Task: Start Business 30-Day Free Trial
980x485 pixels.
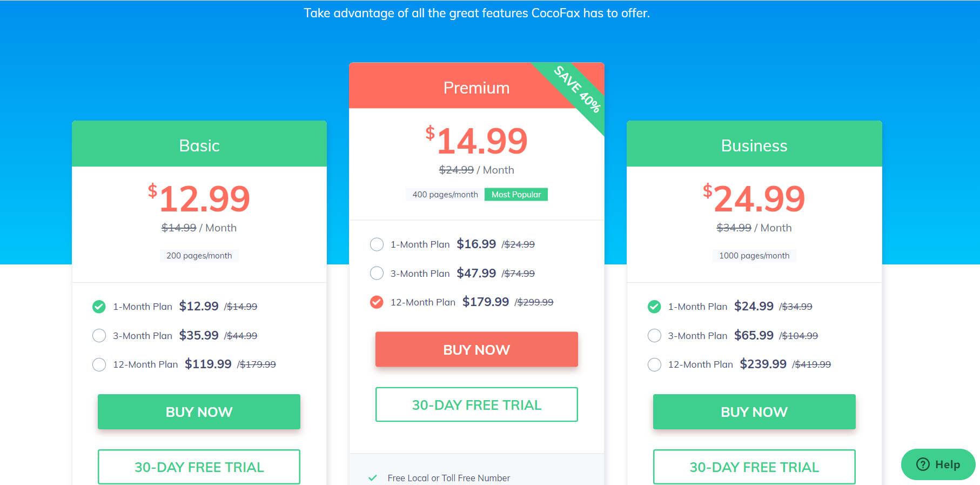Action: pos(754,467)
